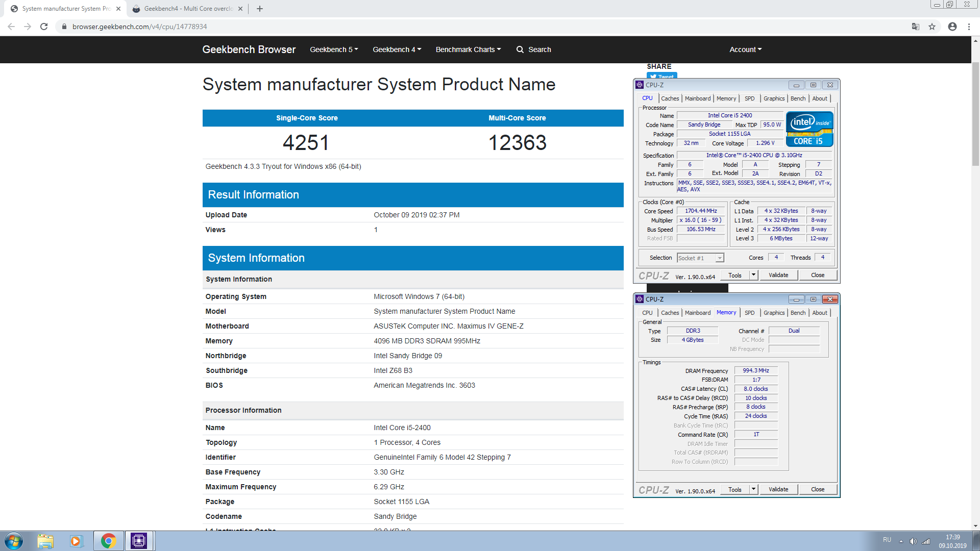Click the Tweet share button
Screen dimensions: 980x551
click(662, 77)
